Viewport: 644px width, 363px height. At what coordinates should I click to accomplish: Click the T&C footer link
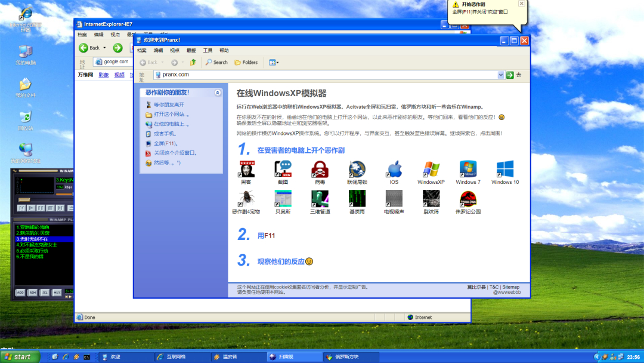click(x=494, y=287)
